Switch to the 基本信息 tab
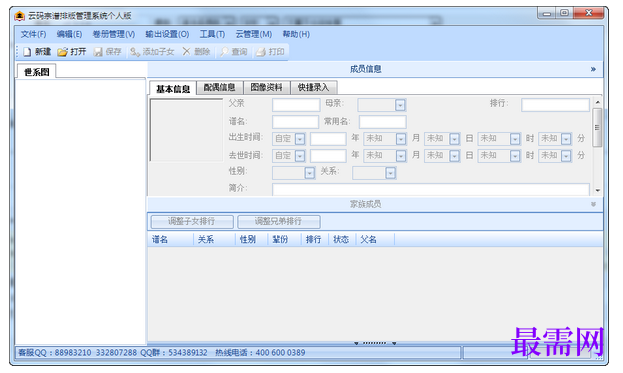Screen dimensions: 623x373 pos(173,89)
